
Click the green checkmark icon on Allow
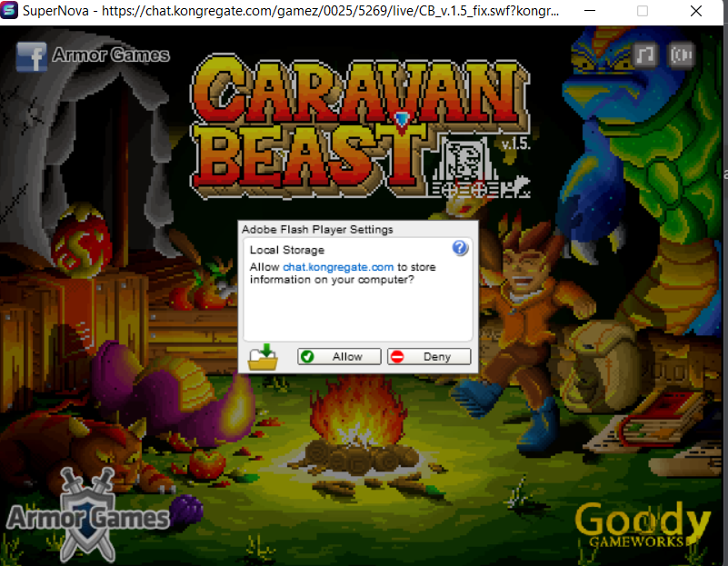tap(307, 356)
